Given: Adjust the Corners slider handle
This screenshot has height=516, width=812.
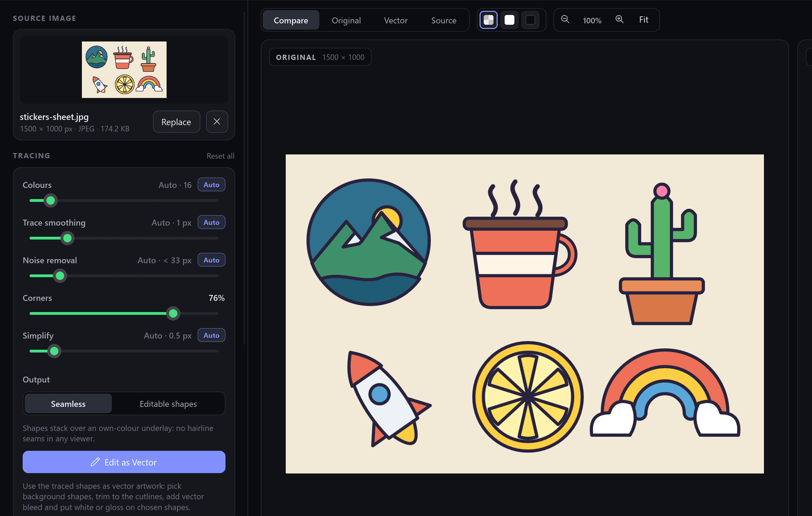Looking at the screenshot, I should 173,313.
